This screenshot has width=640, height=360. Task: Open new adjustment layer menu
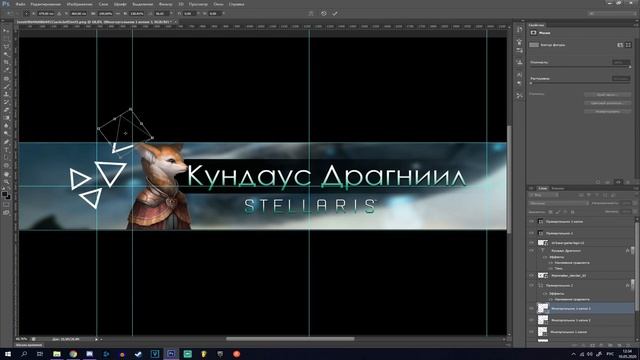600,345
